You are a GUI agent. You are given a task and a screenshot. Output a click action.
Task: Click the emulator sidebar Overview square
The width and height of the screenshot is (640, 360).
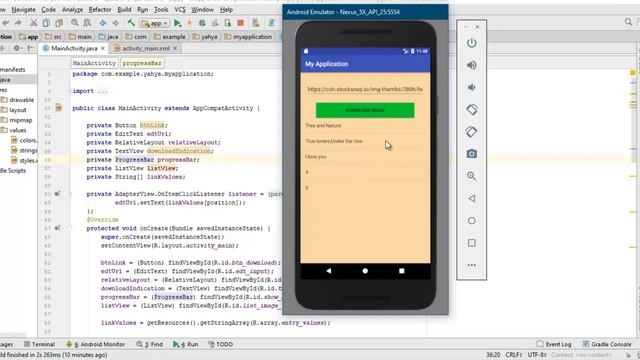pyautogui.click(x=471, y=243)
